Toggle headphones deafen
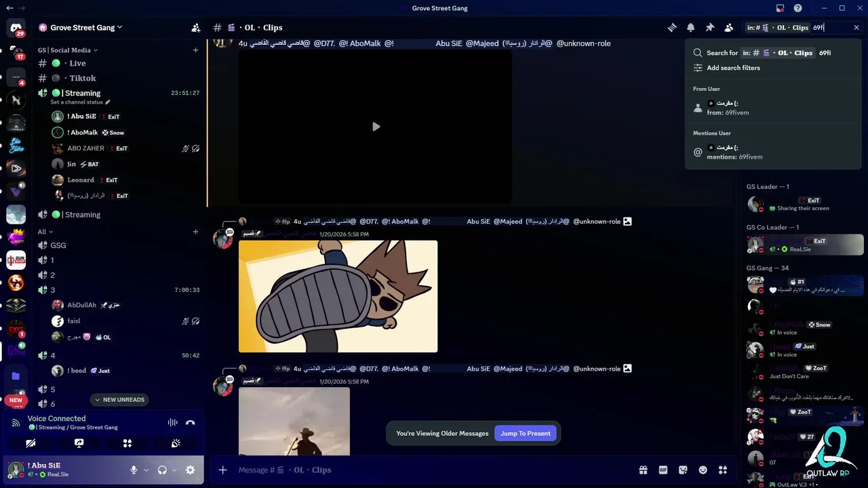868x488 pixels. point(162,470)
